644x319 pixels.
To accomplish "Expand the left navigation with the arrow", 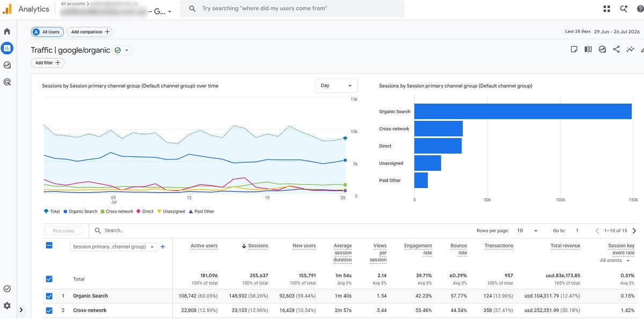I will [x=21, y=310].
